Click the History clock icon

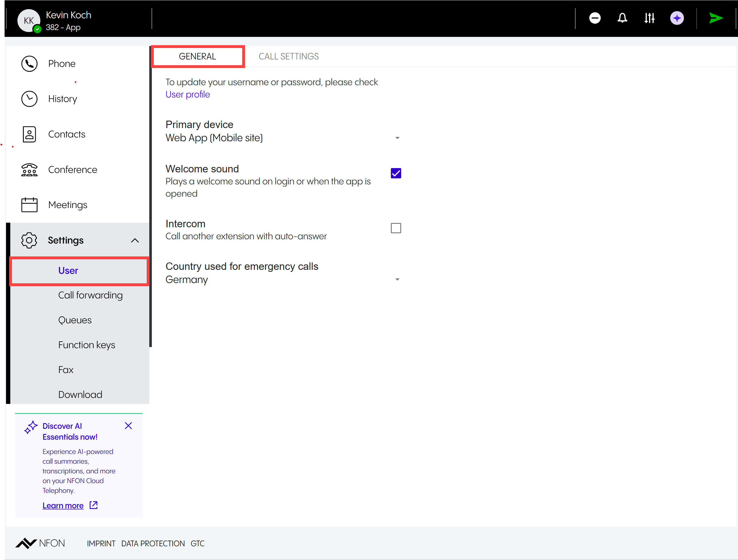[29, 99]
